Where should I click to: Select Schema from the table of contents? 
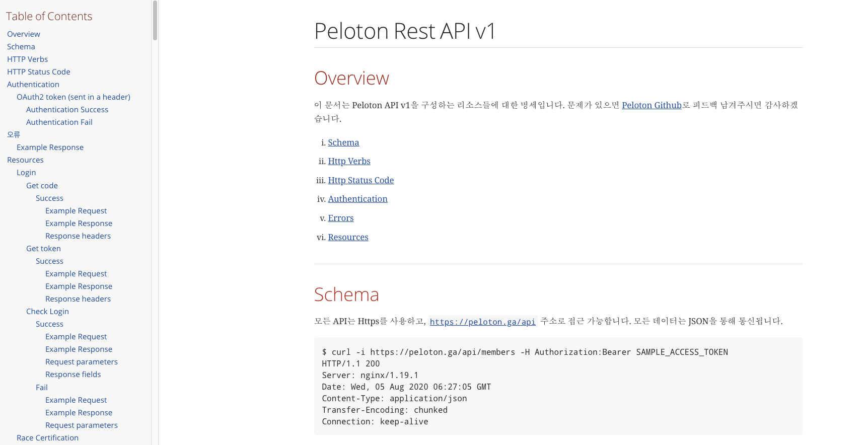(x=21, y=46)
